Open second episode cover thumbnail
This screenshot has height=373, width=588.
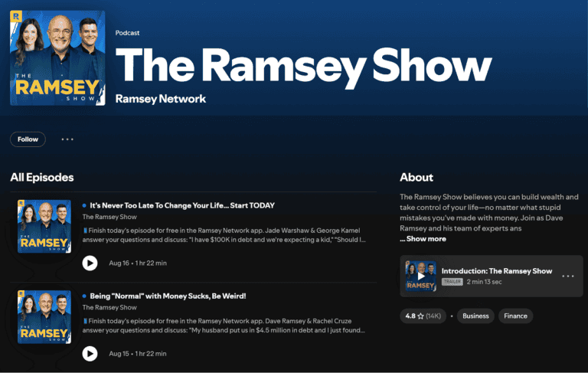[44, 316]
